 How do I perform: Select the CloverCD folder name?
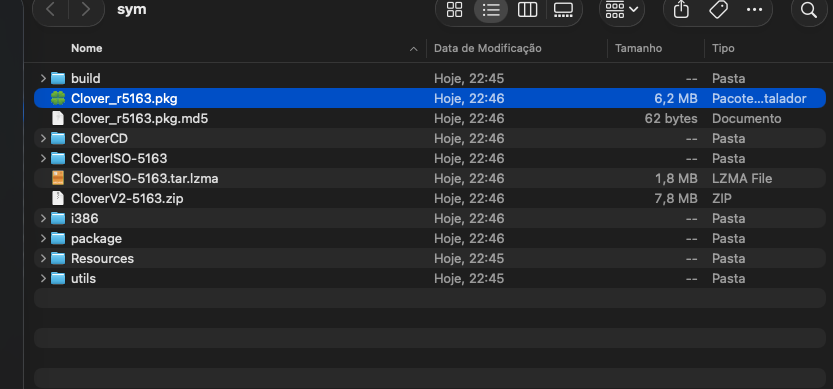tap(99, 139)
